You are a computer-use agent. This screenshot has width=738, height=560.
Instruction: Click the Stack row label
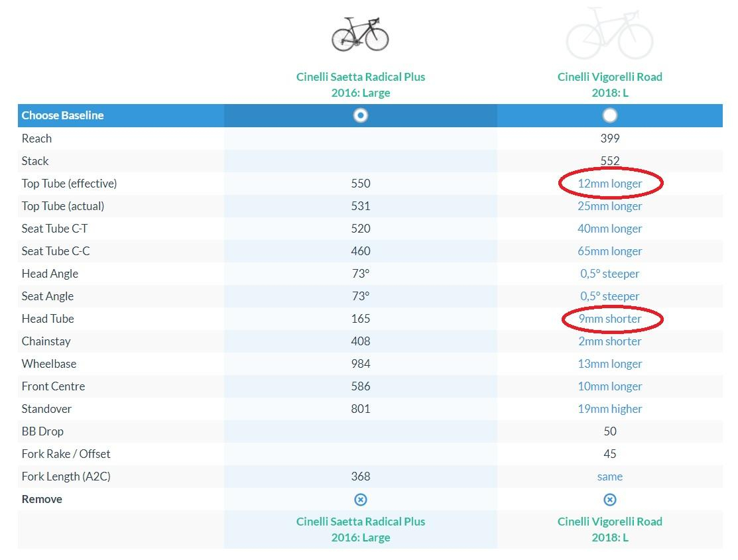[x=35, y=161]
